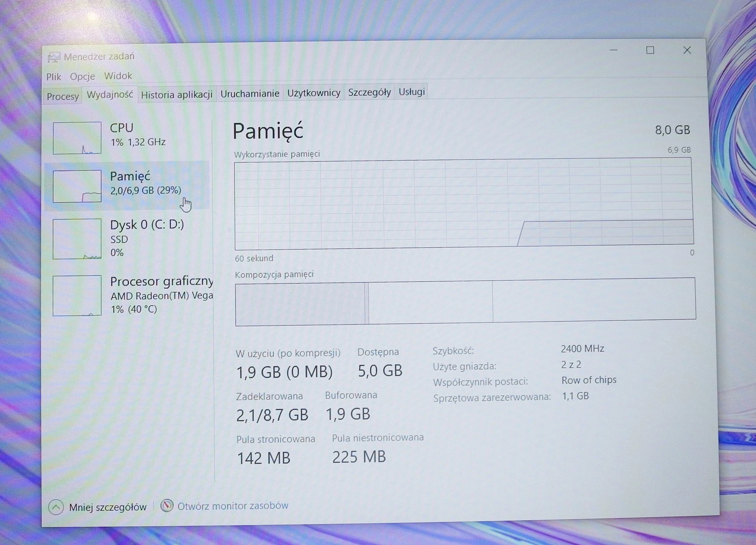The width and height of the screenshot is (756, 545).
Task: Select the Pamięć mini graph thumbnail
Action: click(x=77, y=186)
